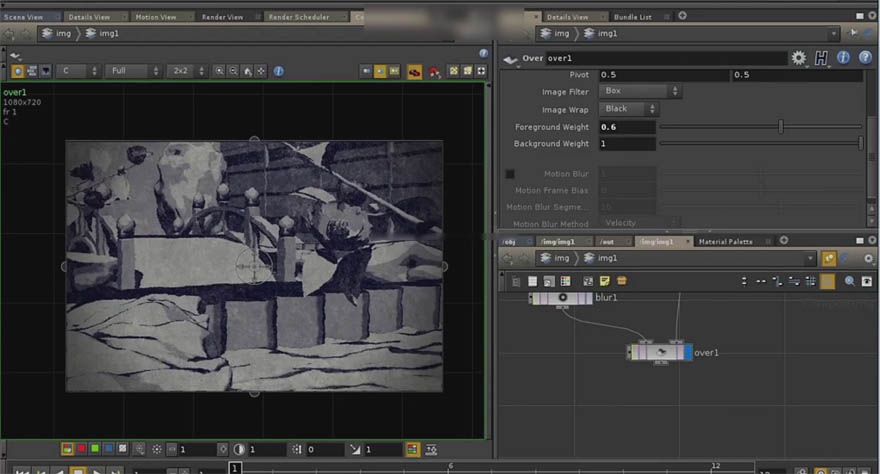Screen dimensions: 880x474
Task: Toggle the blue channel display button
Action: pos(109,449)
